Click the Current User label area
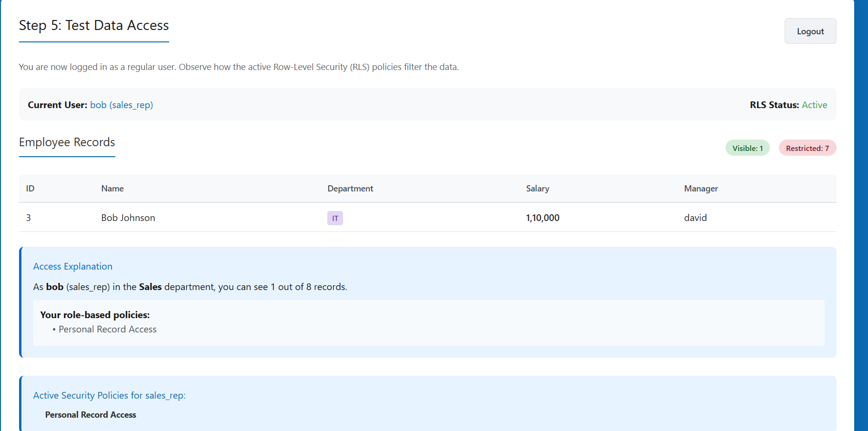This screenshot has width=868, height=431. [57, 105]
